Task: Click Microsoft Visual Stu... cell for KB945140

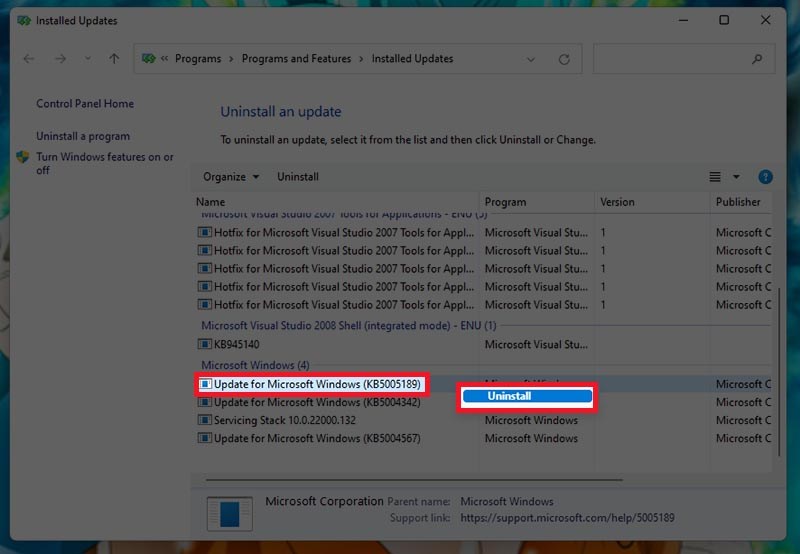Action: pyautogui.click(x=536, y=344)
